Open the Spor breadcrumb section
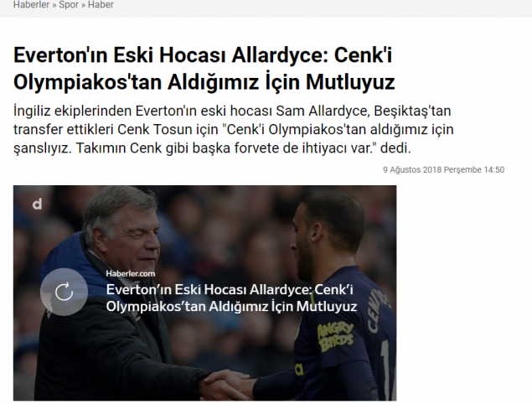 [69, 5]
